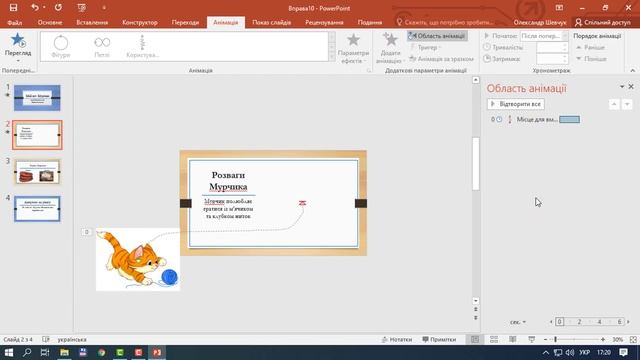Open the animation pane options dropdown arrow

pyautogui.click(x=622, y=87)
